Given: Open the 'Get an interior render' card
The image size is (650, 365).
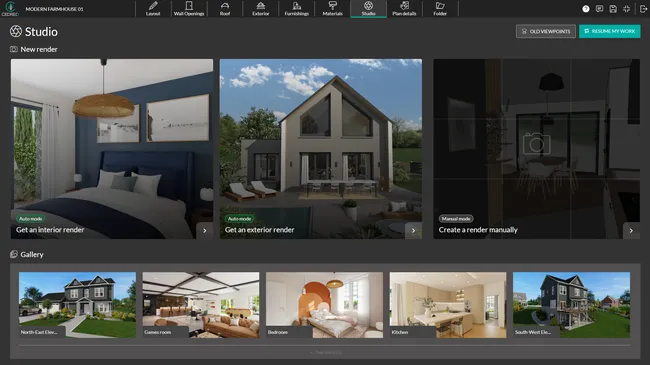Looking at the screenshot, I should 112,148.
